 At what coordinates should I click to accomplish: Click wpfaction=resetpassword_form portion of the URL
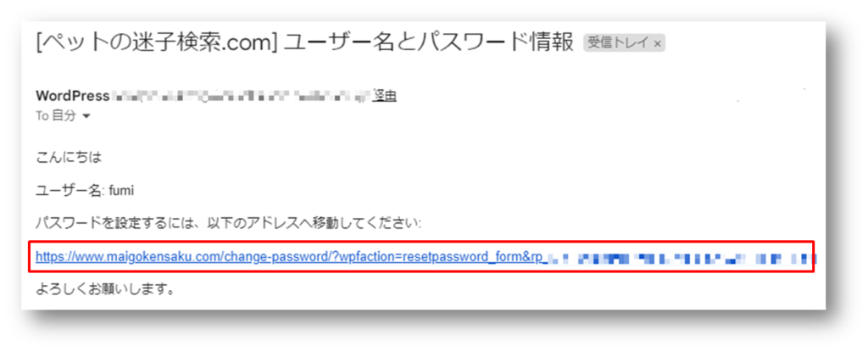[430, 257]
